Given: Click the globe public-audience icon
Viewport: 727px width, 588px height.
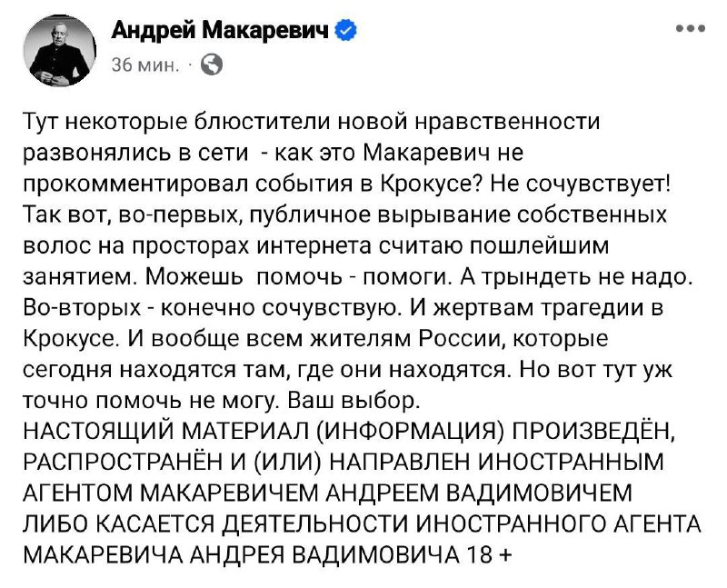Looking at the screenshot, I should point(212,65).
